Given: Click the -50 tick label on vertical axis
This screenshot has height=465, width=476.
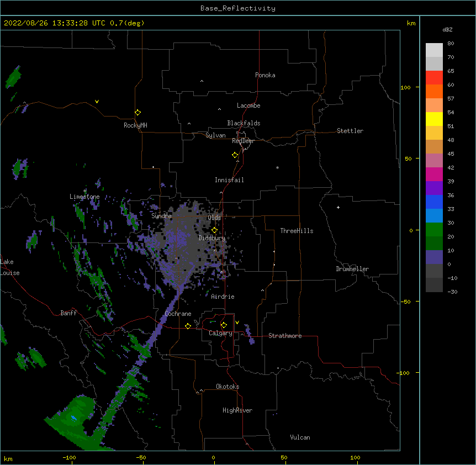Looking at the screenshot, I should coord(405,302).
